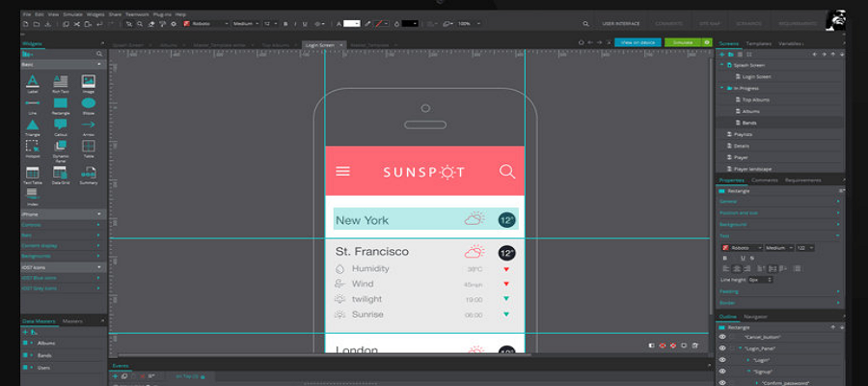Viewport: 868px width, 386px height.
Task: Toggle visibility of Login_Panel
Action: click(x=721, y=348)
